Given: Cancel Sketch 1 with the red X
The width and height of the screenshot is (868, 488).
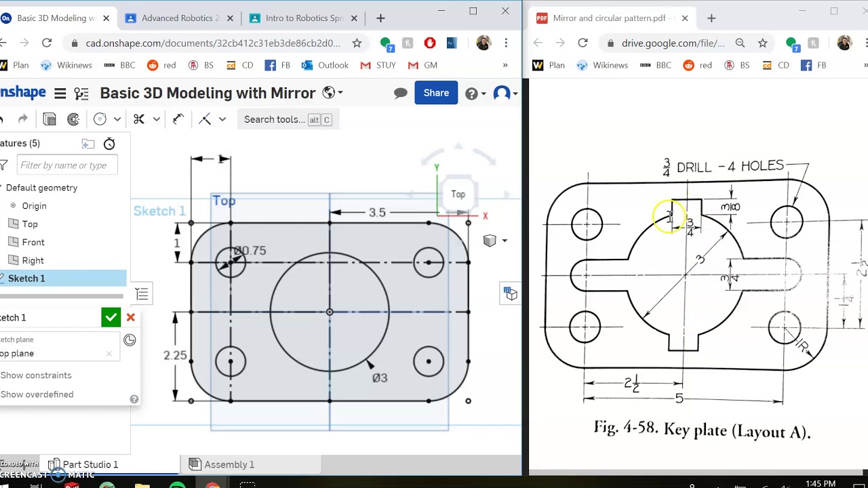Looking at the screenshot, I should [131, 317].
